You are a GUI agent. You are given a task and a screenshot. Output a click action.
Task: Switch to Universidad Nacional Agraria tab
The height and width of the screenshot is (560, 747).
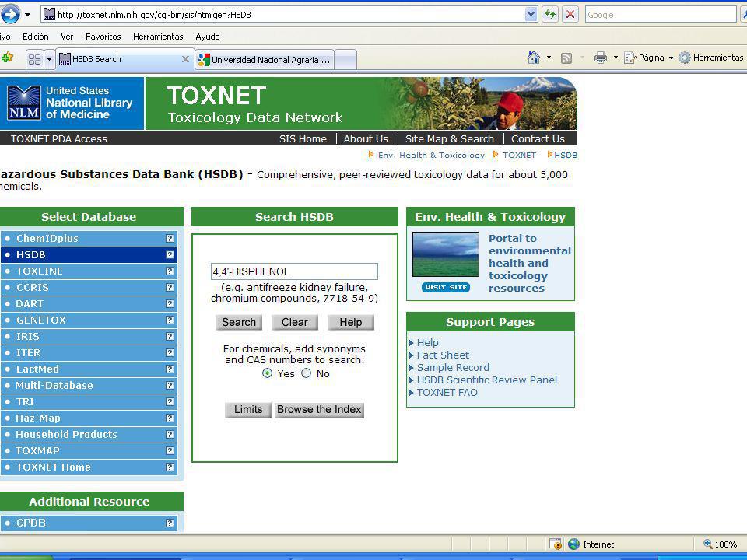(x=265, y=60)
